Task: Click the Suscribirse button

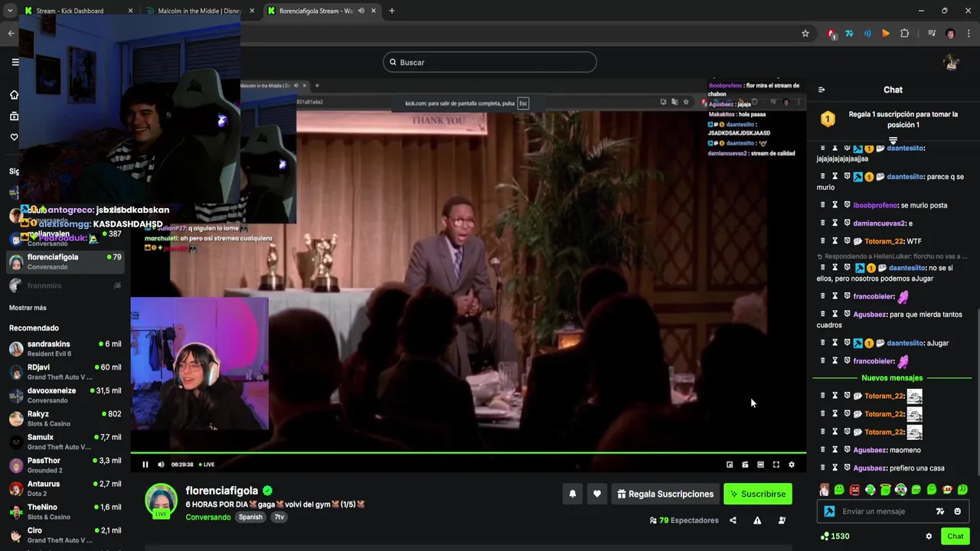Action: coord(758,494)
